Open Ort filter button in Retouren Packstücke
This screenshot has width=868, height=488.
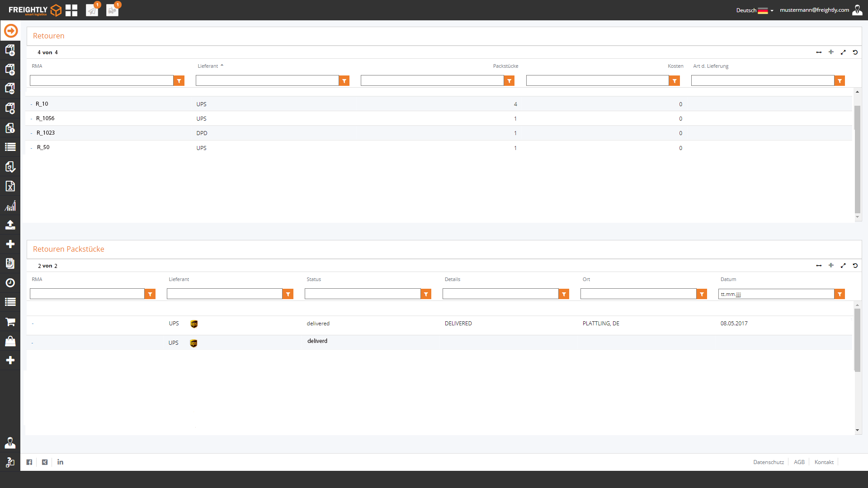pos(702,294)
